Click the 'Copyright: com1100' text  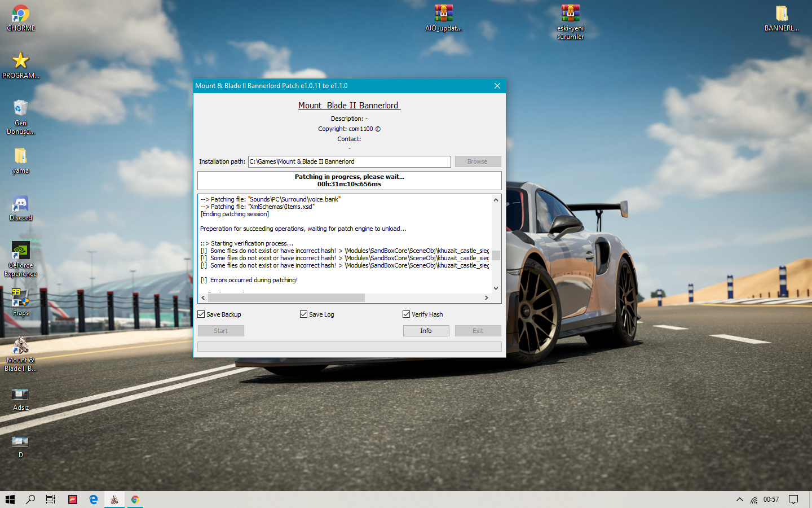350,129
